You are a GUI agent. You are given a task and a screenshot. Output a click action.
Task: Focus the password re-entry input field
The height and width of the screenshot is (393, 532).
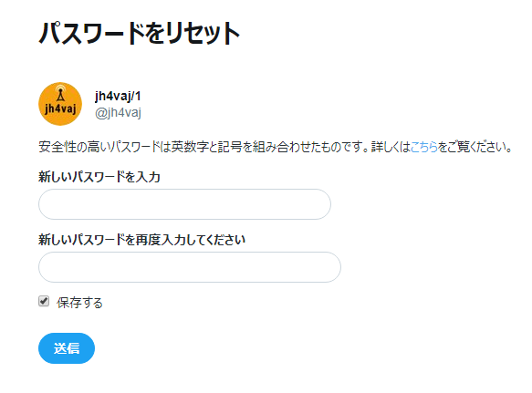coord(190,267)
